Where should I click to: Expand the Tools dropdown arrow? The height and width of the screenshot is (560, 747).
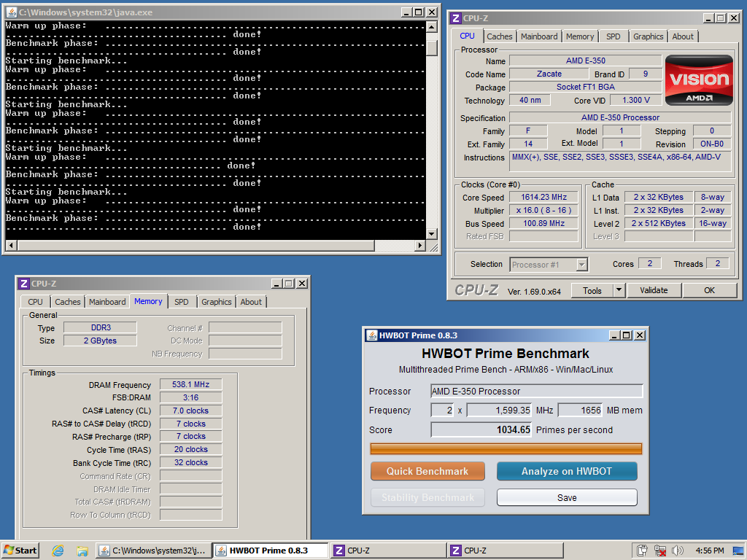[619, 290]
